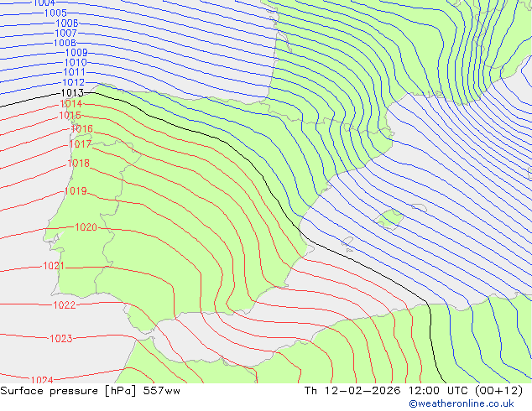The image size is (532, 411).
Task: Click the red 1020 isobar label
Action: (86, 227)
